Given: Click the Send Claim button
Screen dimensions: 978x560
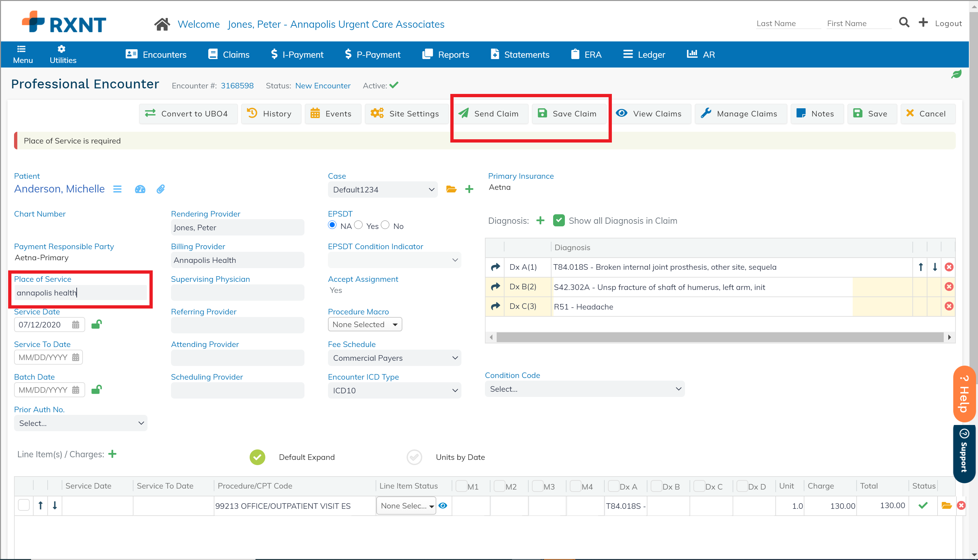Looking at the screenshot, I should 490,114.
